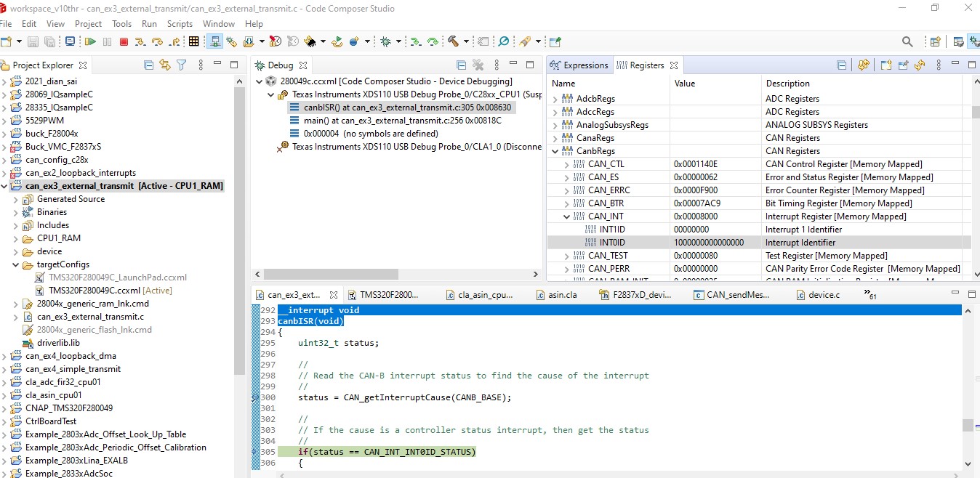
Task: Open the Scripts menu
Action: pyautogui.click(x=180, y=24)
